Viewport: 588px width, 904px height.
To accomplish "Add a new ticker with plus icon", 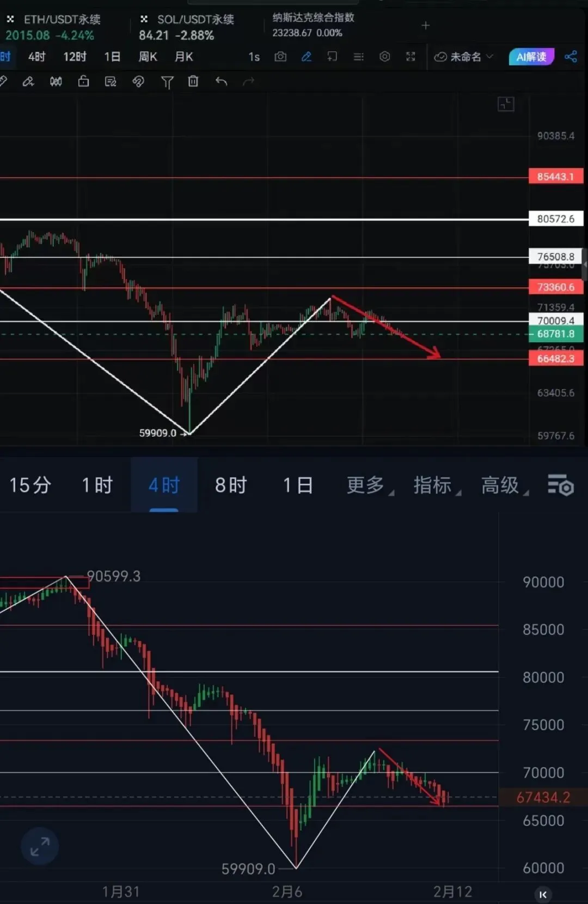I will [426, 26].
